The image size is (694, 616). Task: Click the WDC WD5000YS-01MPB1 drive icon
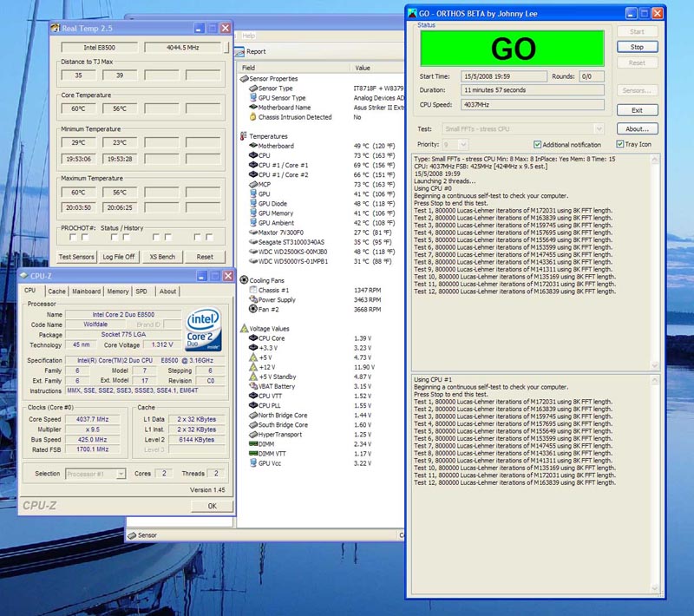[253, 261]
